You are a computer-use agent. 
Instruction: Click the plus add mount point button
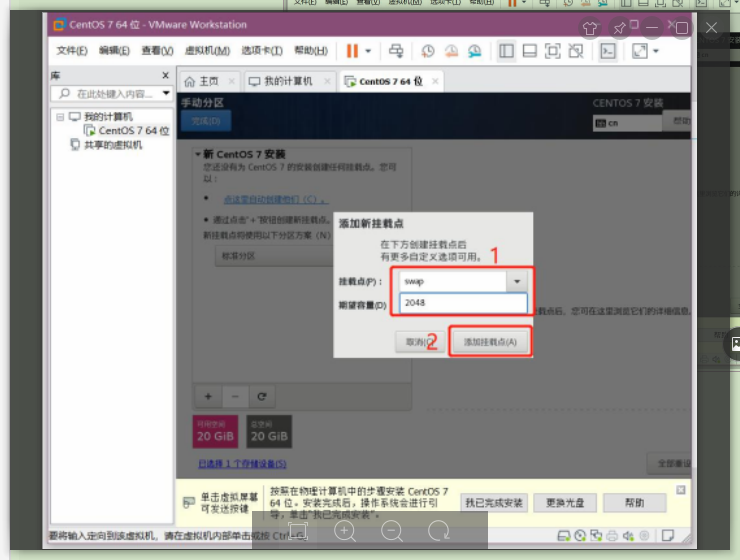click(208, 396)
